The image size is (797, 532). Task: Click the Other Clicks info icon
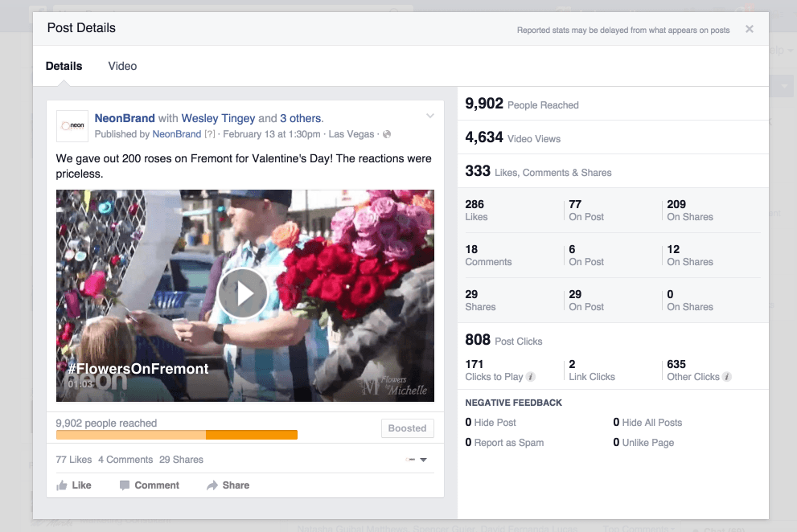tap(727, 377)
